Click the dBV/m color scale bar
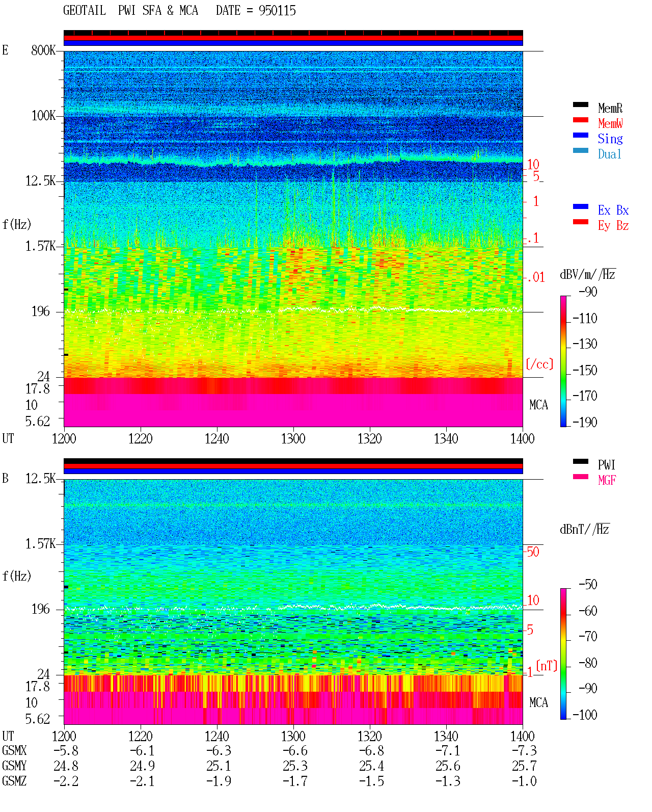652x812 pixels. 563,361
